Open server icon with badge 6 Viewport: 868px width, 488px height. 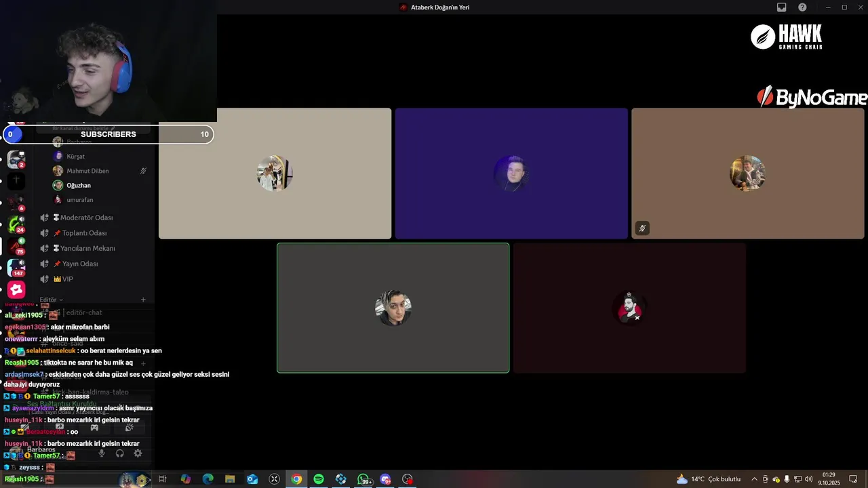coord(16,203)
